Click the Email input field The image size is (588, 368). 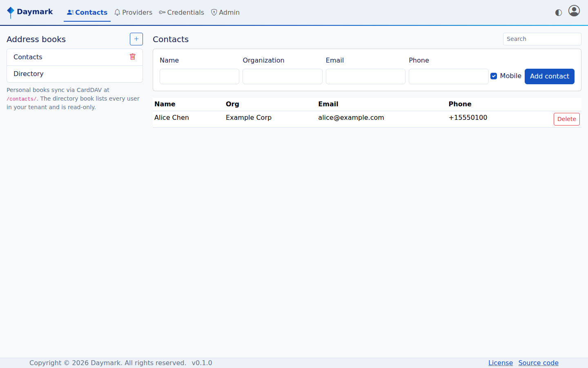[365, 76]
